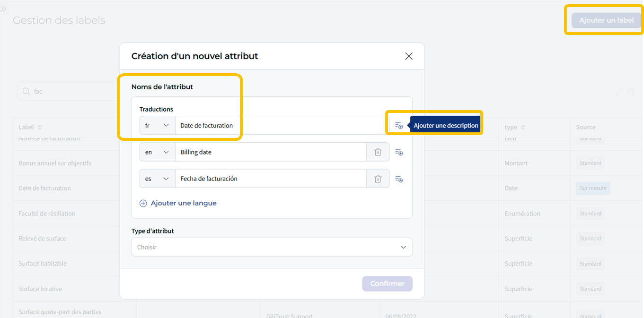
Task: Expand the collapsed sidebar with double chevron
Action: tap(3, 9)
